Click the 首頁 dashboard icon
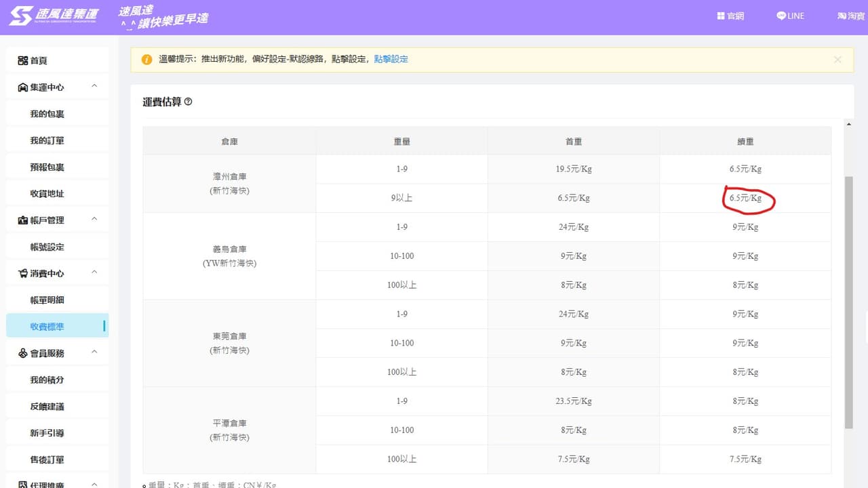This screenshot has width=868, height=488. [22, 60]
